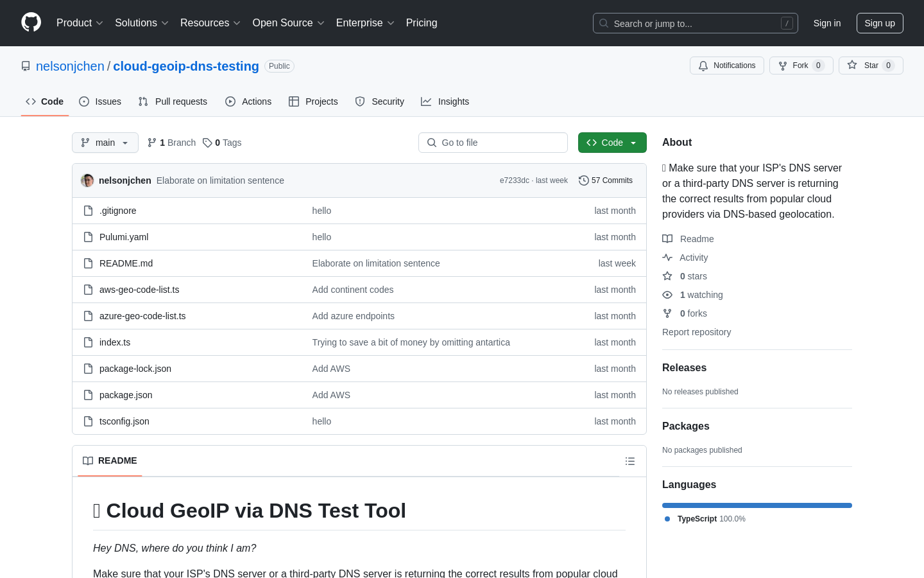The height and width of the screenshot is (578, 924).
Task: Open the Packages heading link
Action: (x=685, y=426)
